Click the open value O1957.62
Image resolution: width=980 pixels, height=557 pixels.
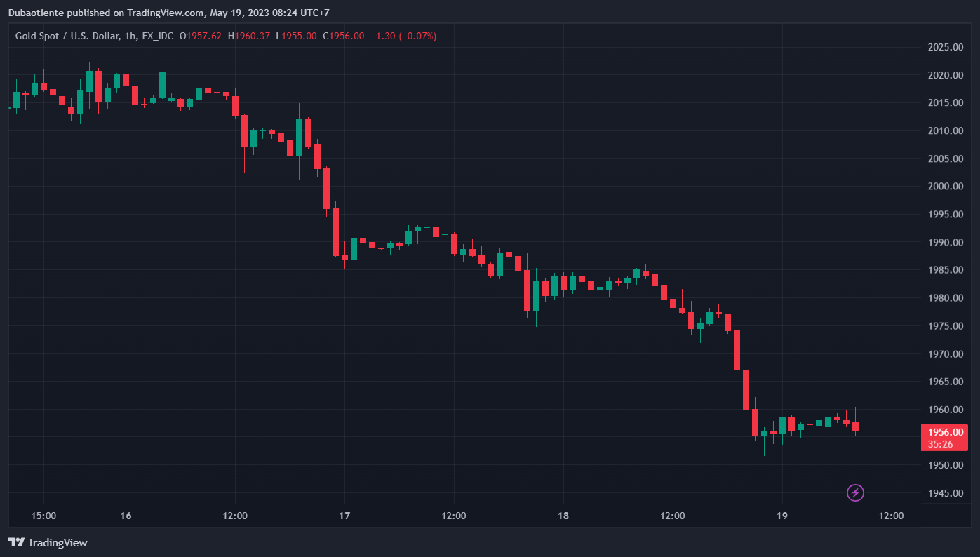coord(201,36)
